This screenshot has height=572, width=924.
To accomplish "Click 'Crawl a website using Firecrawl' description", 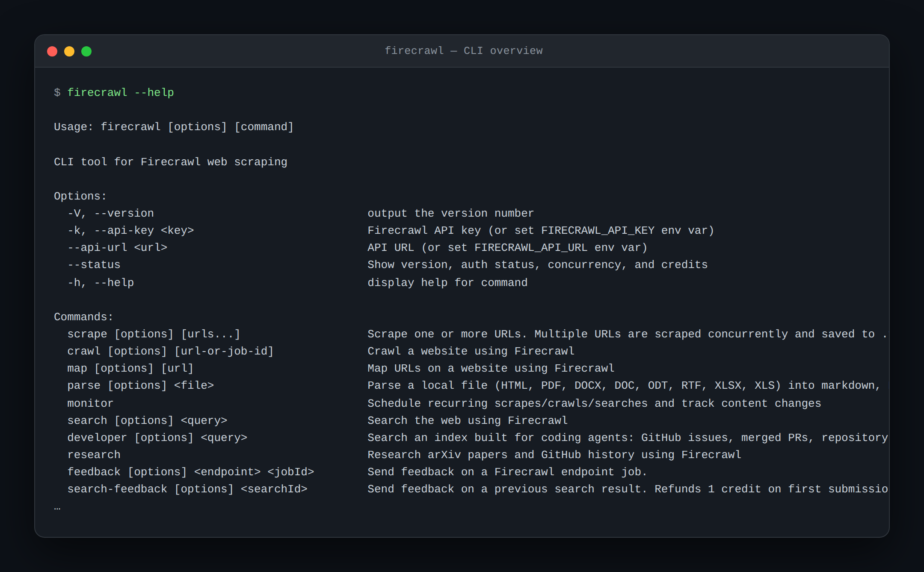I will [x=471, y=351].
